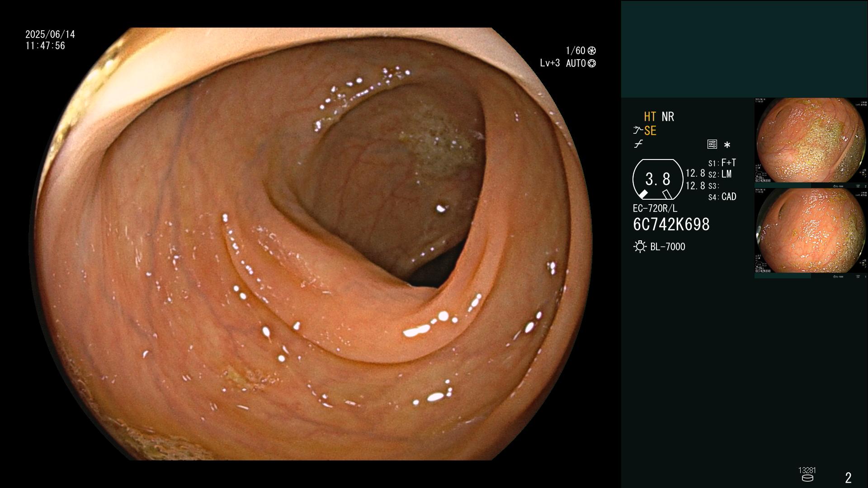Click the S4: CAD switch assignment

pos(722,197)
